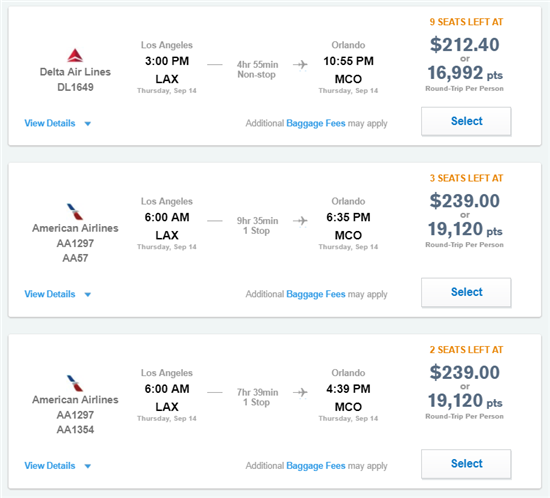This screenshot has height=498, width=550.
Task: Select the American flight arriving 6:35 PM
Action: [x=466, y=292]
